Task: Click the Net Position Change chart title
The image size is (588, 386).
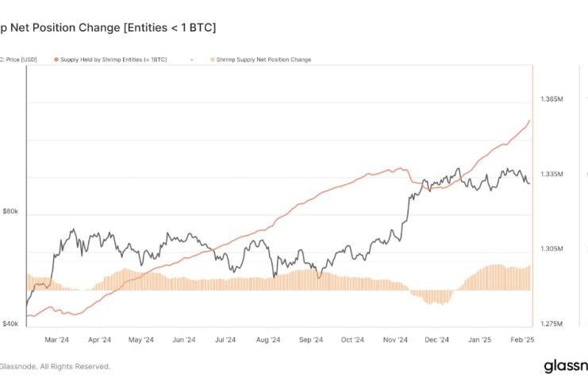Action: tap(108, 27)
